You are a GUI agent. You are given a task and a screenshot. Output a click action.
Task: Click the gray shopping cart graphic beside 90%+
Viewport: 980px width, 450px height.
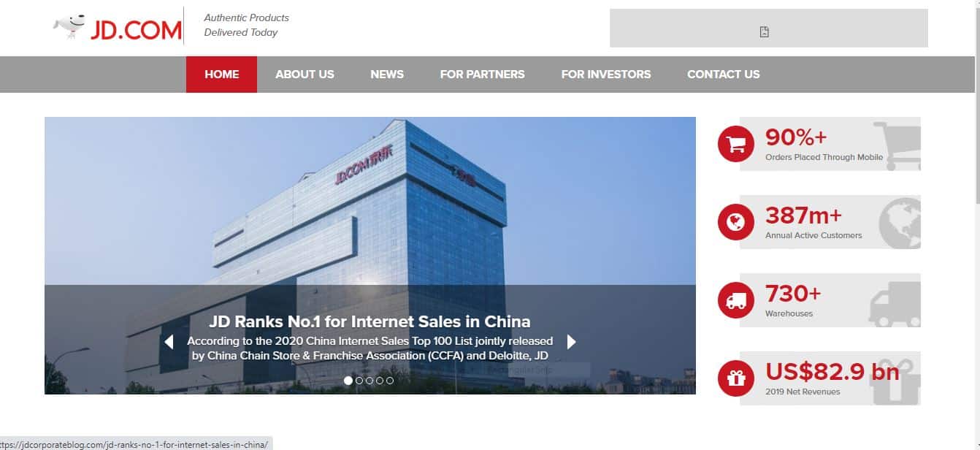(896, 145)
